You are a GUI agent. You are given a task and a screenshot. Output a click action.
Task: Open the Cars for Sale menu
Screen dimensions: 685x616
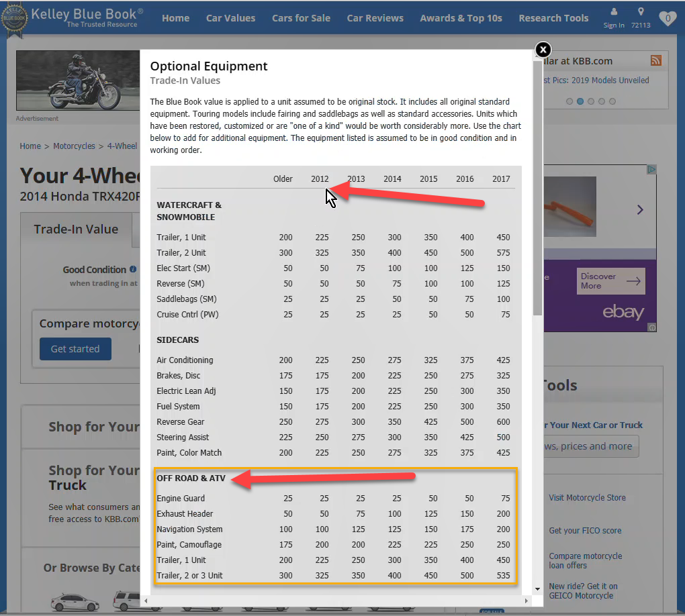click(x=301, y=18)
